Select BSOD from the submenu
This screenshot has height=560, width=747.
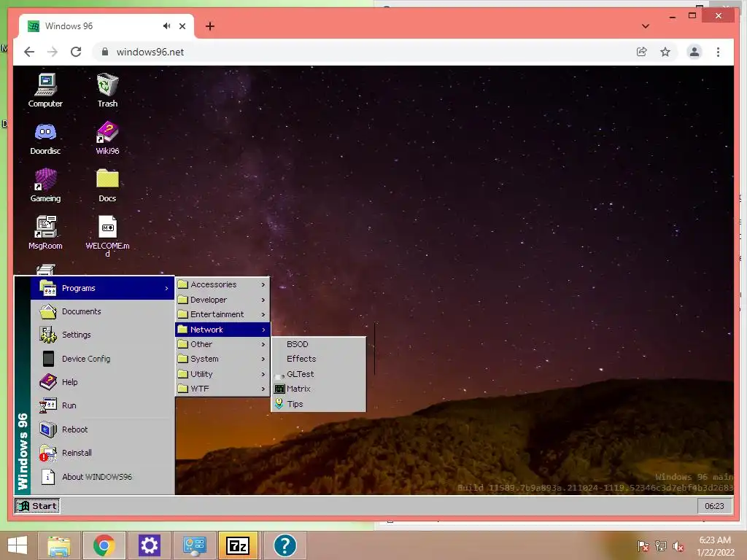click(x=319, y=344)
